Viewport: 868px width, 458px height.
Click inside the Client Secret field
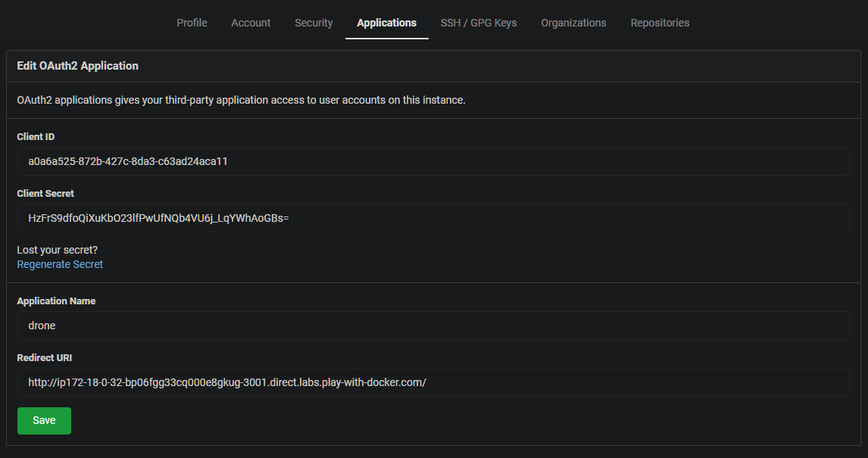point(433,218)
